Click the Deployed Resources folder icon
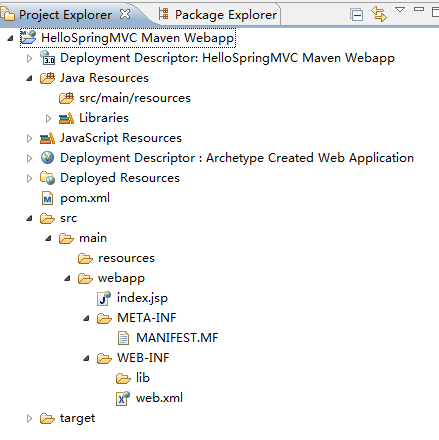The height and width of the screenshot is (440, 439). (47, 178)
